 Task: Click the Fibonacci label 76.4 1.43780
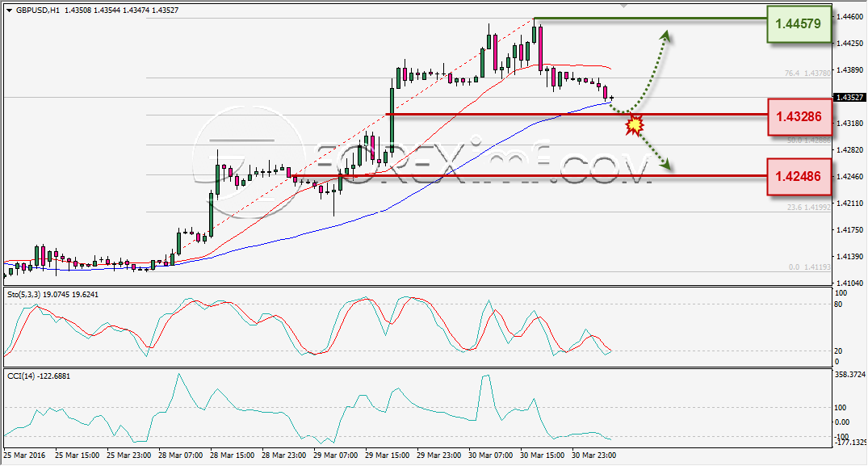click(x=807, y=73)
